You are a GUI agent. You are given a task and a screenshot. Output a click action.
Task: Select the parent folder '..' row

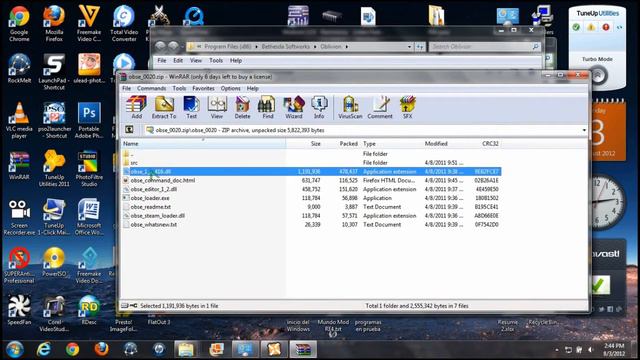[311, 154]
